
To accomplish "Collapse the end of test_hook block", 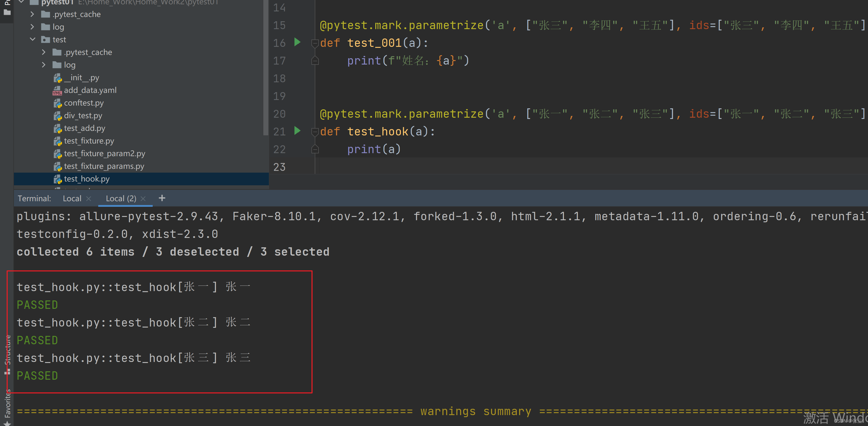I will click(x=315, y=149).
